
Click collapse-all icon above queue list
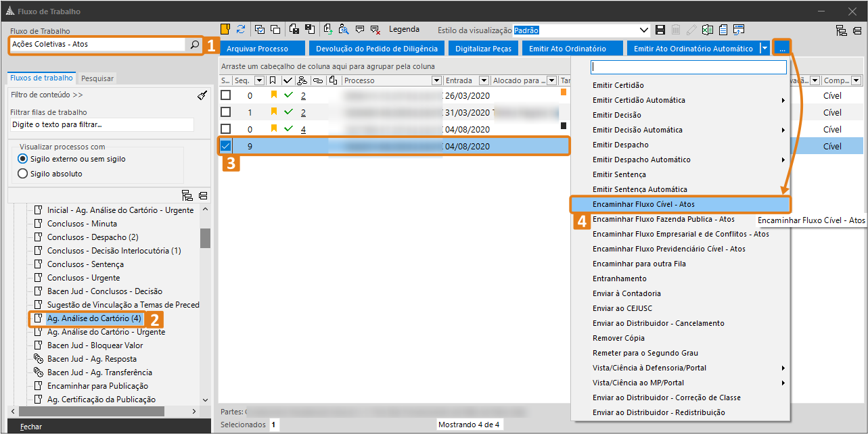(x=203, y=195)
